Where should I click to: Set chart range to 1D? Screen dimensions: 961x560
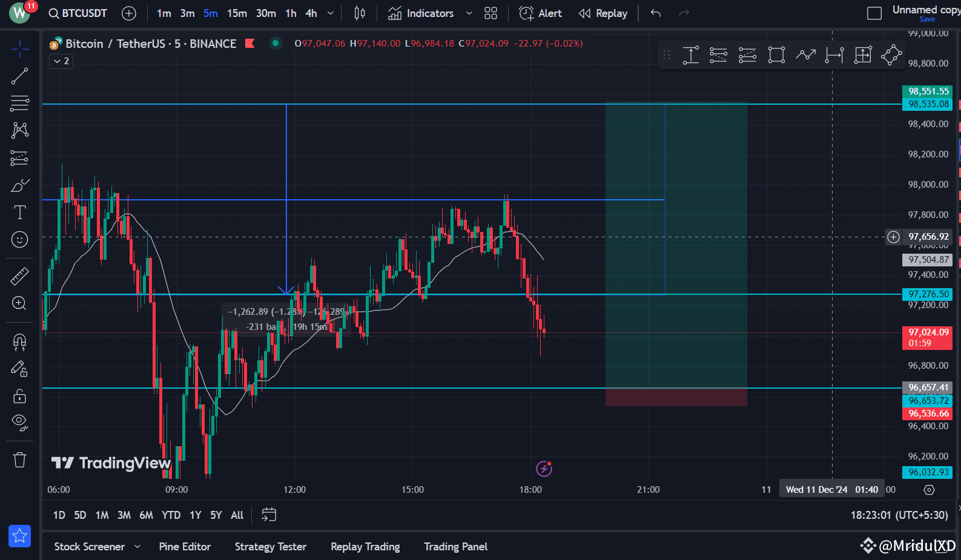pyautogui.click(x=59, y=515)
